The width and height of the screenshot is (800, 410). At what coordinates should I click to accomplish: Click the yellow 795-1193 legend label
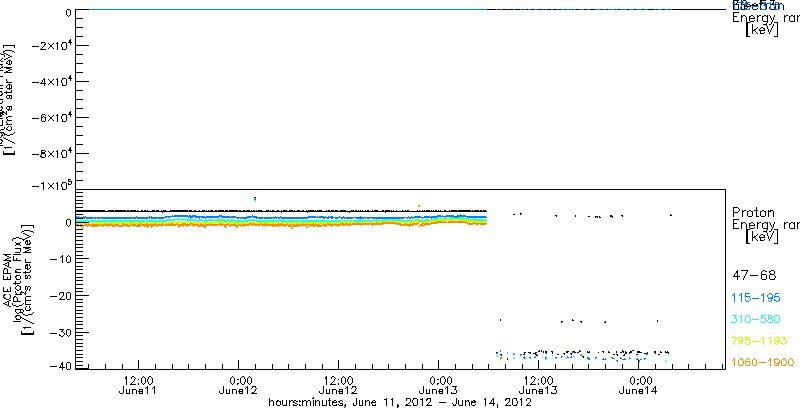tap(760, 341)
